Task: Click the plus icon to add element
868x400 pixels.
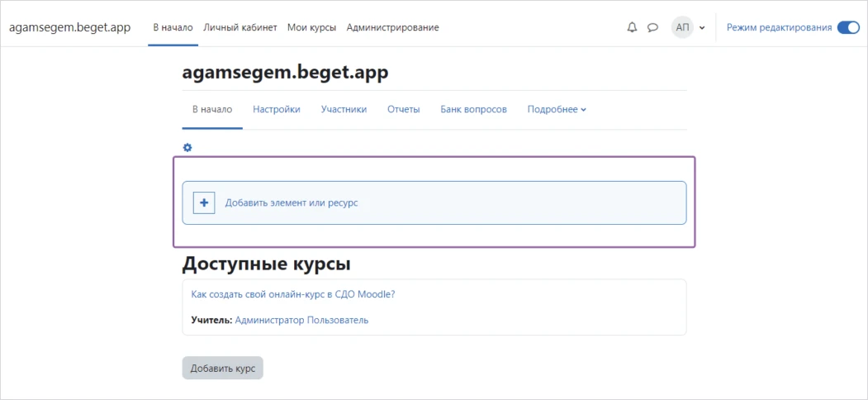Action: coord(204,202)
